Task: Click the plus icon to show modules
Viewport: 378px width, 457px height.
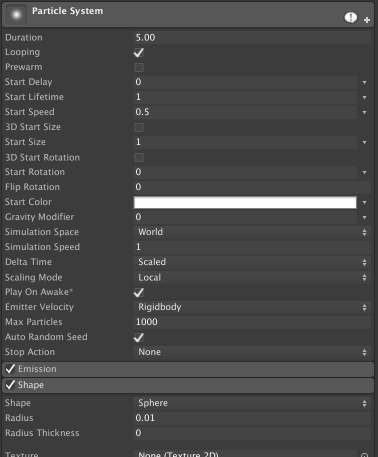Action: pyautogui.click(x=367, y=20)
